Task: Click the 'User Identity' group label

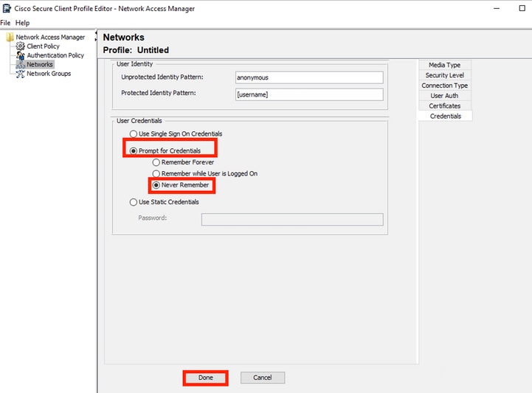Action: click(135, 64)
